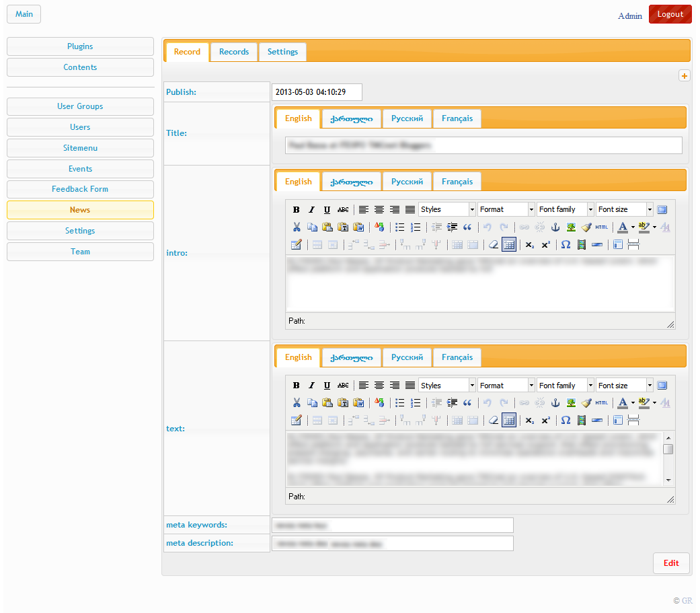Open HTML source view in the text editor
Viewport: 700px width, 613px height.
tap(601, 403)
